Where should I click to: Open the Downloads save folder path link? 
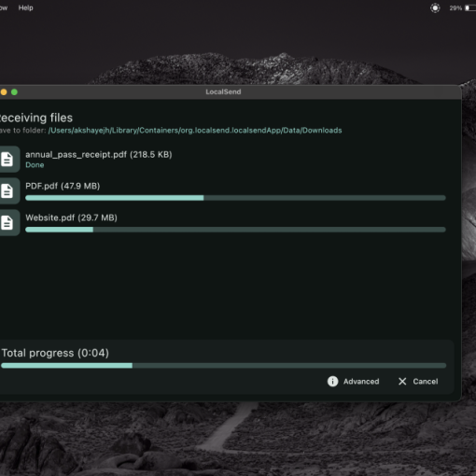195,131
